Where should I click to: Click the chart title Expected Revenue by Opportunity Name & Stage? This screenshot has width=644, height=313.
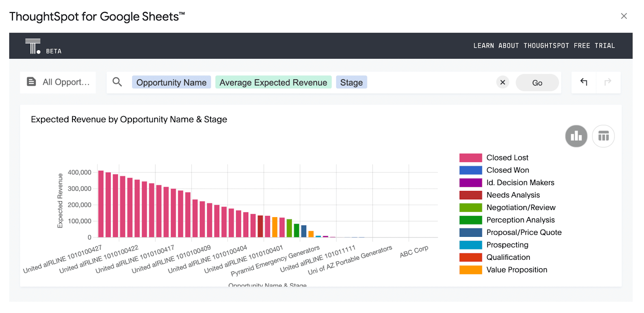[x=129, y=120]
